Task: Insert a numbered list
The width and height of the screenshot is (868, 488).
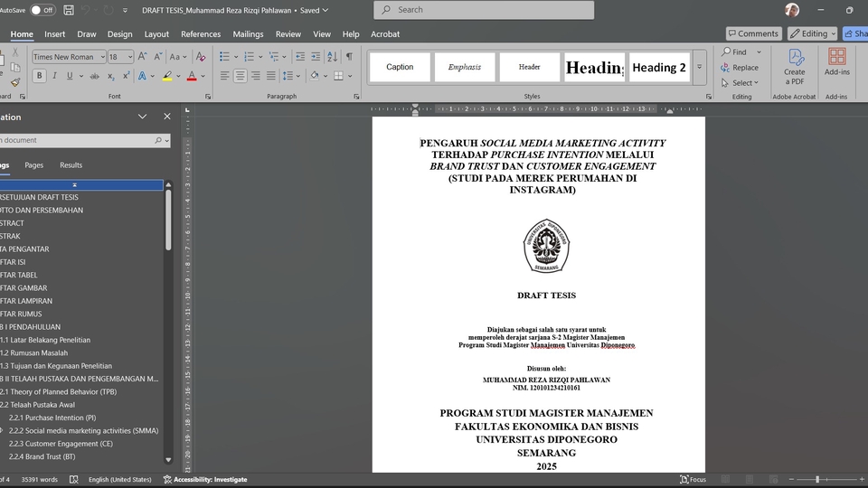Action: [x=250, y=56]
